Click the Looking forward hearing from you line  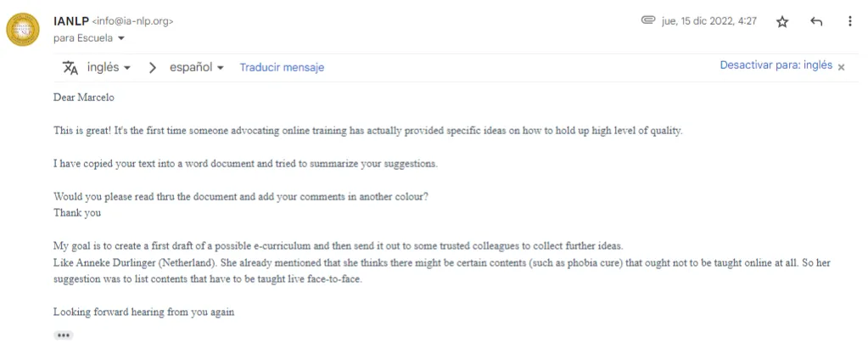pos(143,312)
